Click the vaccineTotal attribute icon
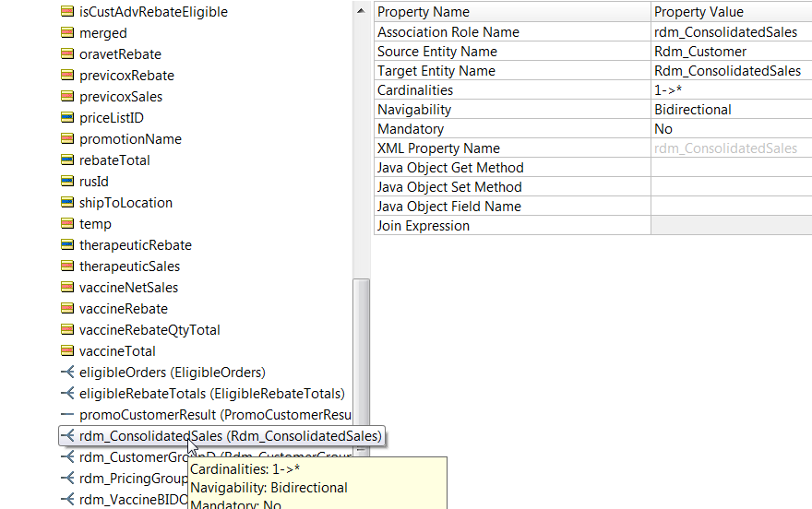 point(67,350)
